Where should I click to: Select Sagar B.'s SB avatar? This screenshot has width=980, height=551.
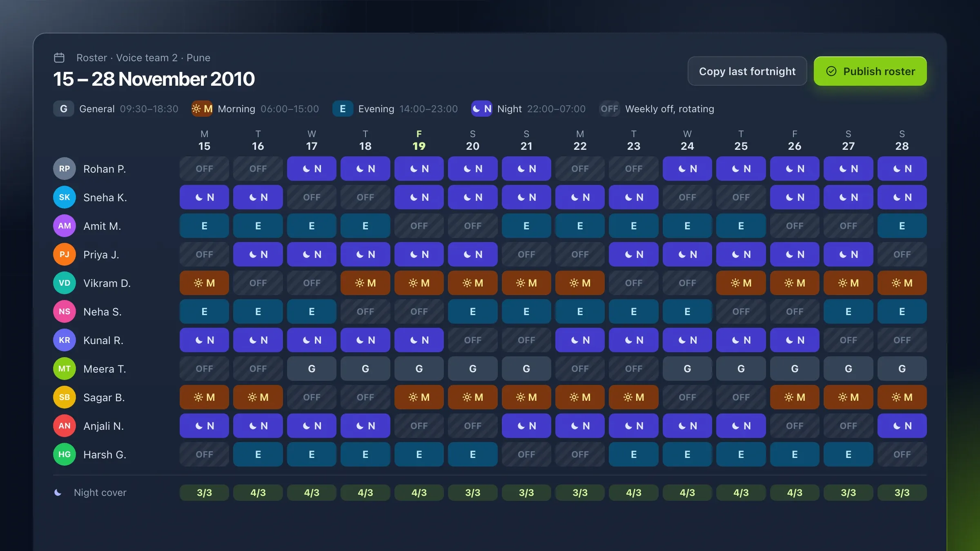65,397
